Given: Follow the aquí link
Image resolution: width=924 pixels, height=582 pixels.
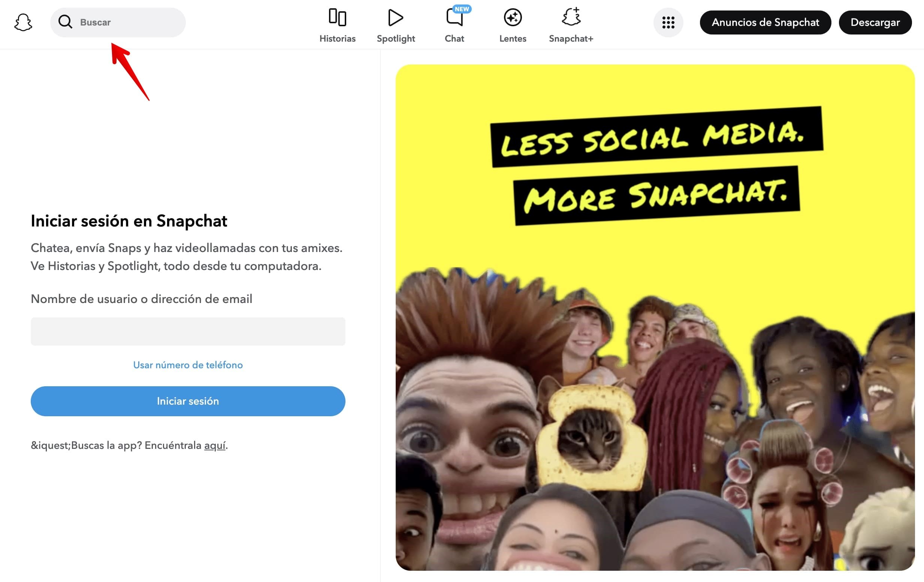Looking at the screenshot, I should pyautogui.click(x=215, y=445).
